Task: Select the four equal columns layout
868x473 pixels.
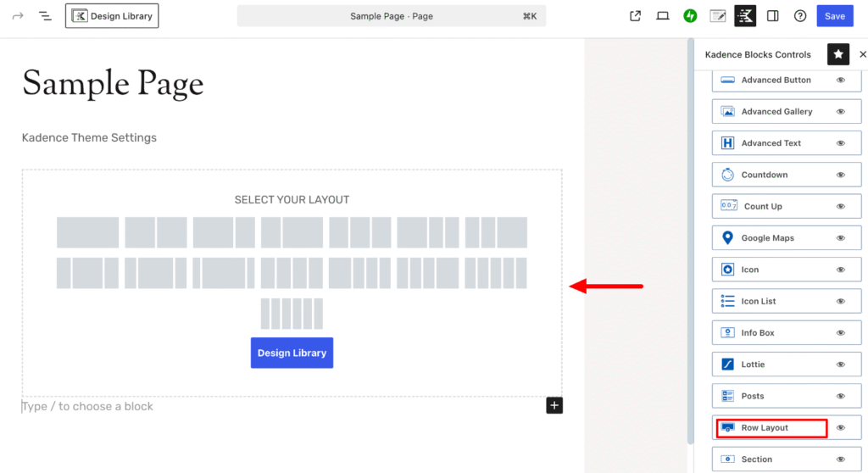Action: (x=292, y=273)
